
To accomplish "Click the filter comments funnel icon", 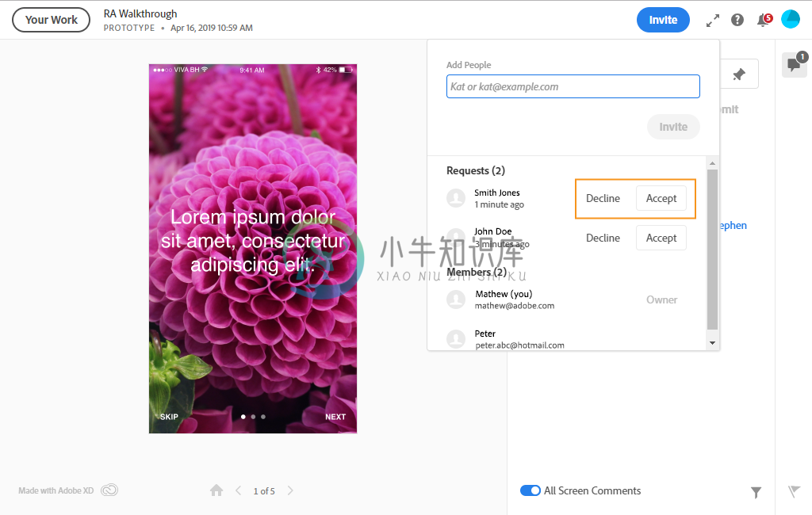I will pyautogui.click(x=756, y=492).
